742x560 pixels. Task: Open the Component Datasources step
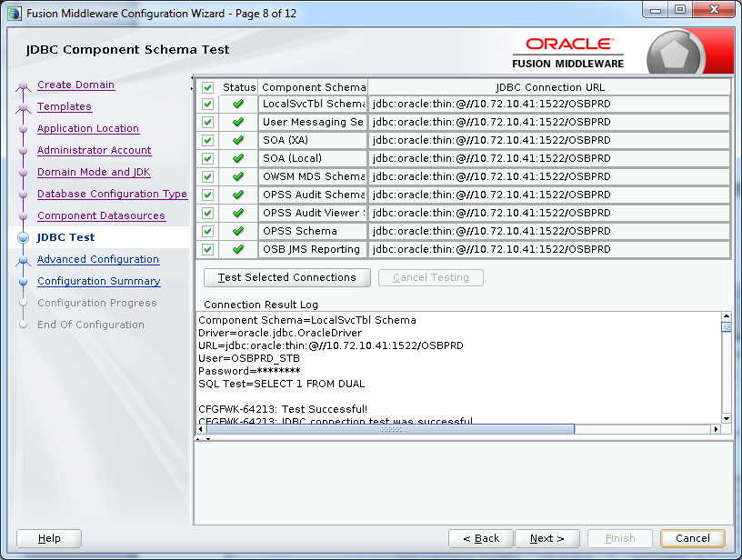point(101,215)
